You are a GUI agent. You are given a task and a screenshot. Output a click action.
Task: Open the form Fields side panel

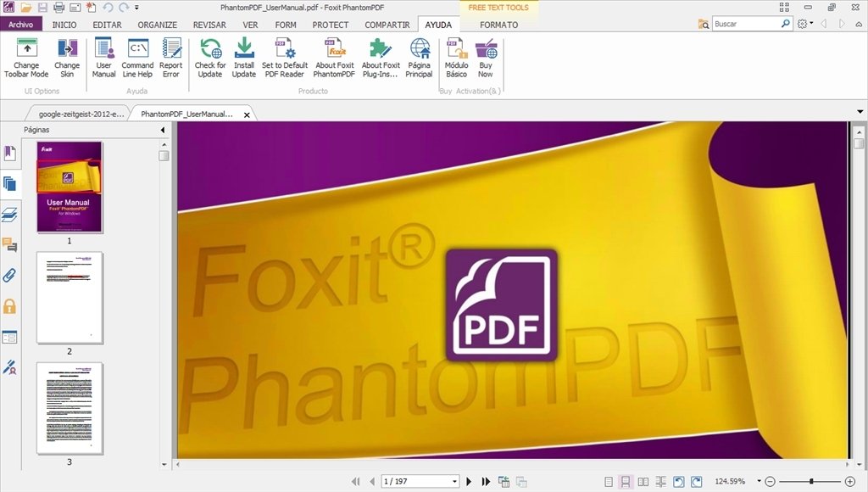coord(9,337)
